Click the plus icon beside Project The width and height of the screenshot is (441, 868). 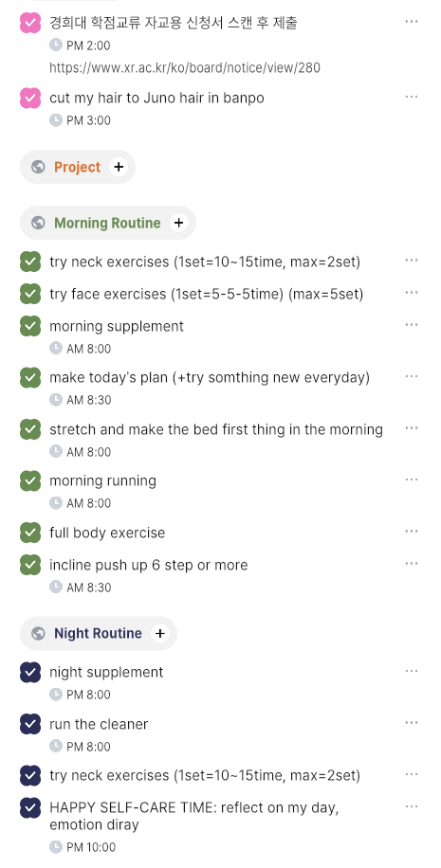point(119,167)
